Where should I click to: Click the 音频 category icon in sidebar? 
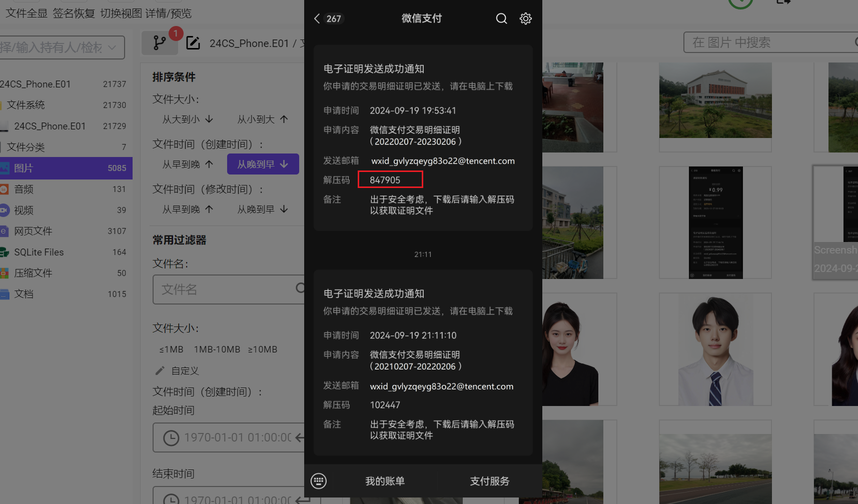click(x=5, y=189)
